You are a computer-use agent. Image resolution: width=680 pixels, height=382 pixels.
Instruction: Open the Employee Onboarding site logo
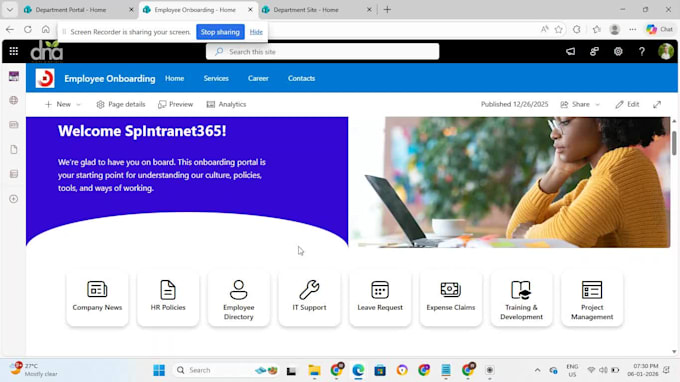[45, 78]
